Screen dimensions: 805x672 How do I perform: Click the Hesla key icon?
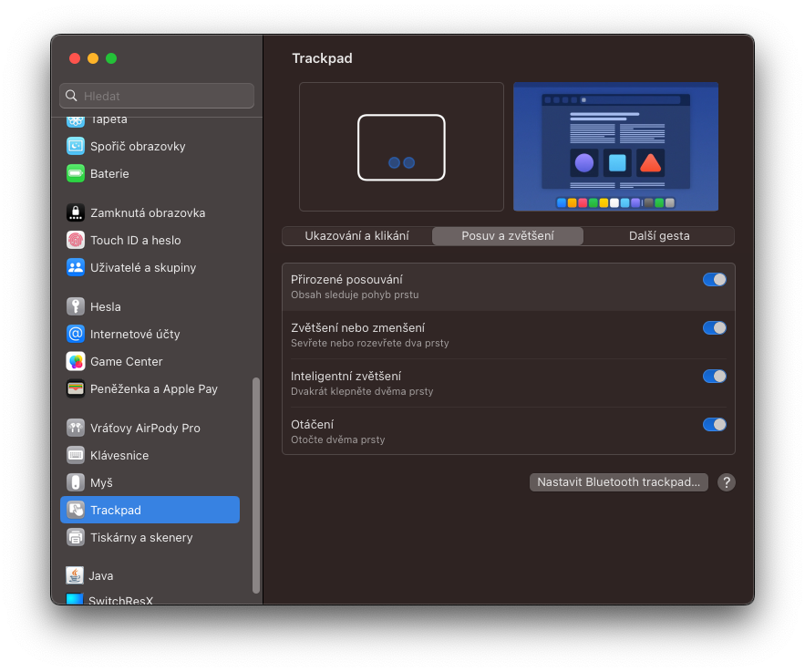point(76,306)
